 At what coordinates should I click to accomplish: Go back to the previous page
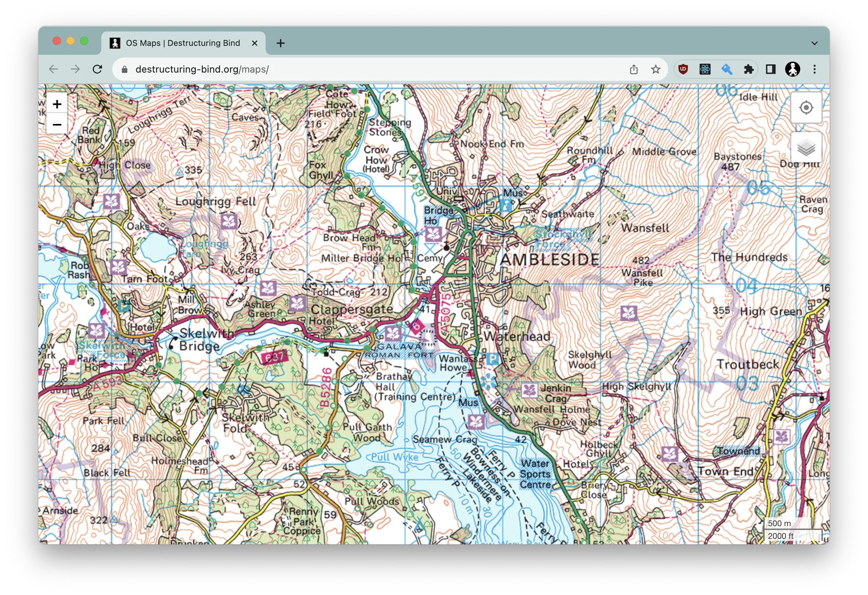[x=53, y=69]
